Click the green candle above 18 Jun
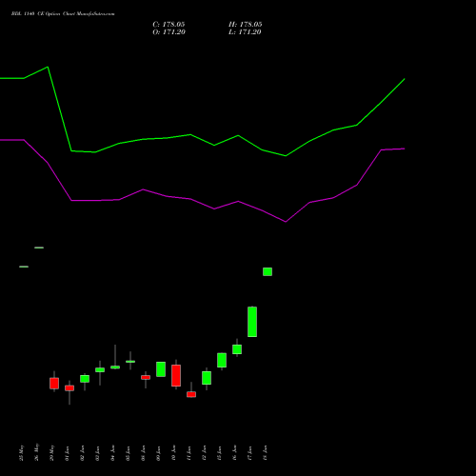This screenshot has width=476, height=476. pyautogui.click(x=268, y=271)
